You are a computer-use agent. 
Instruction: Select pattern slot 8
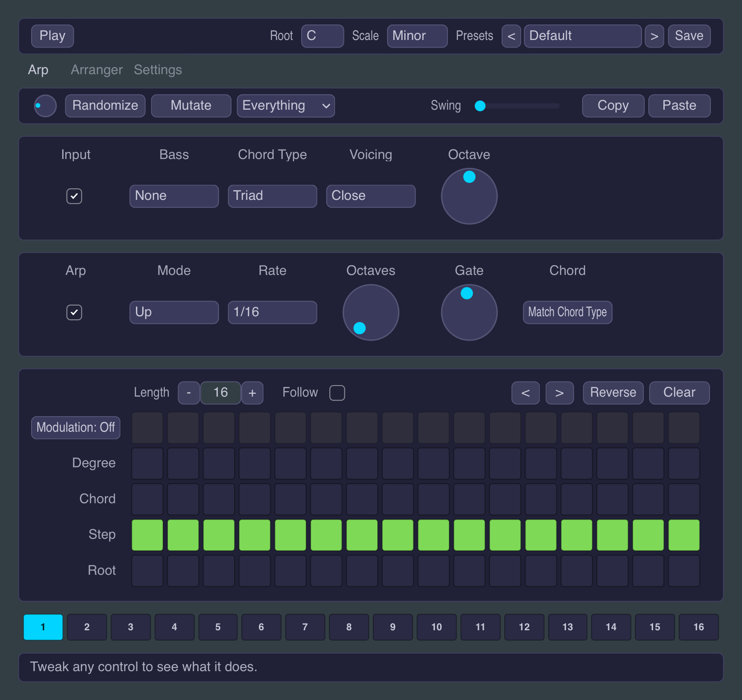pos(349,627)
